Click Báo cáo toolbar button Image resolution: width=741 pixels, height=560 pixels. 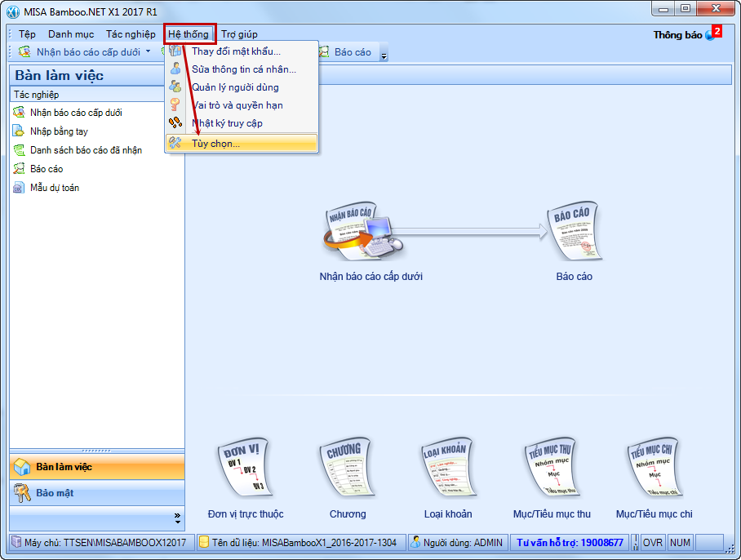346,52
